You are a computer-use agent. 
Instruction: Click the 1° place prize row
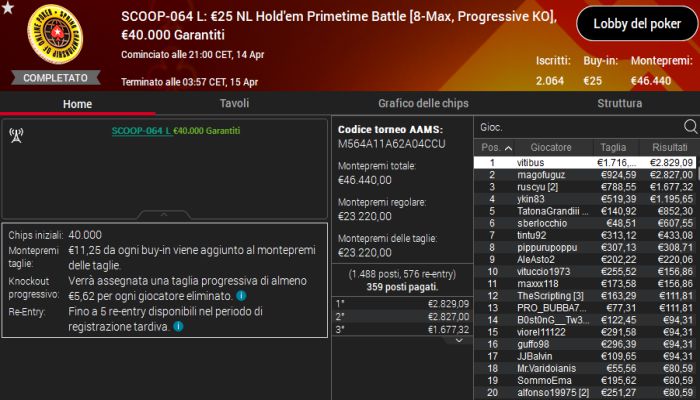coord(402,304)
